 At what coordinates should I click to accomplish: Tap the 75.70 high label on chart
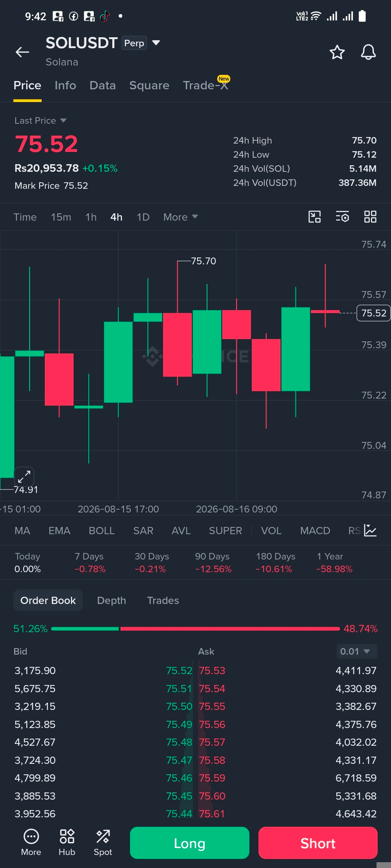click(x=203, y=261)
